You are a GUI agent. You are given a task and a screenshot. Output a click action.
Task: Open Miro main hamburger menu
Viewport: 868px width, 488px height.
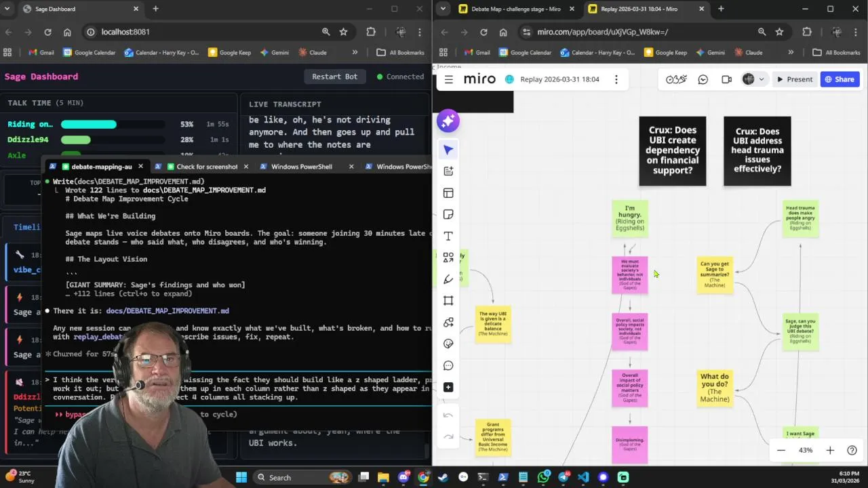pyautogui.click(x=448, y=79)
